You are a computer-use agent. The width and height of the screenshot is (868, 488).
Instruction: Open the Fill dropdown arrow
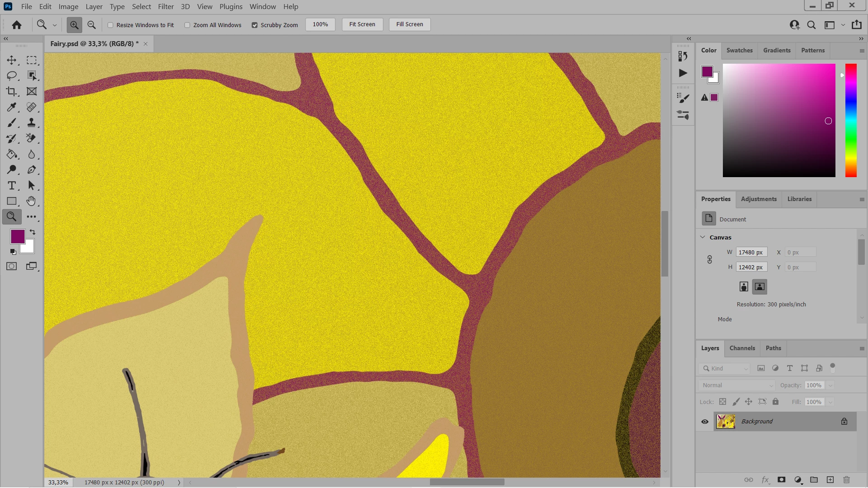point(830,402)
